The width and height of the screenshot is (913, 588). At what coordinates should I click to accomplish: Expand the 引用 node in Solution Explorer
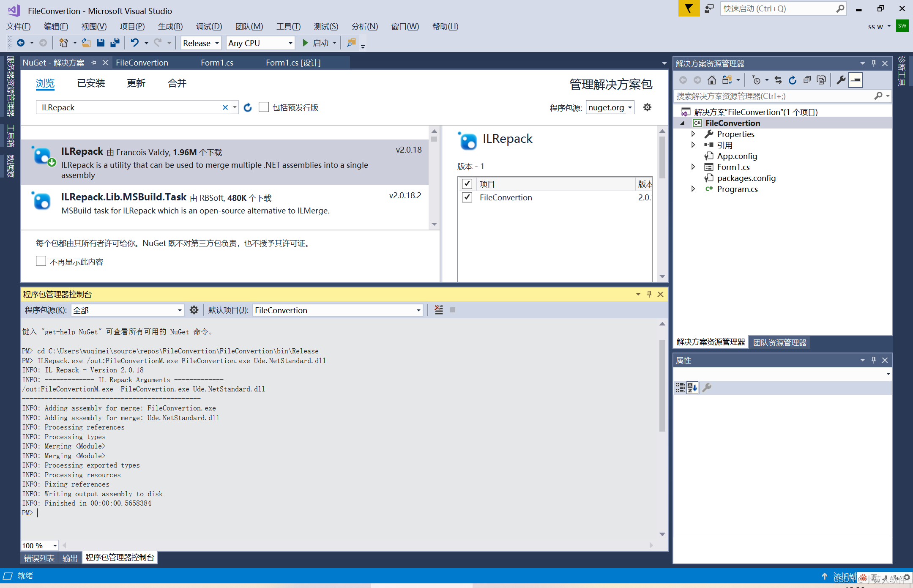(693, 145)
